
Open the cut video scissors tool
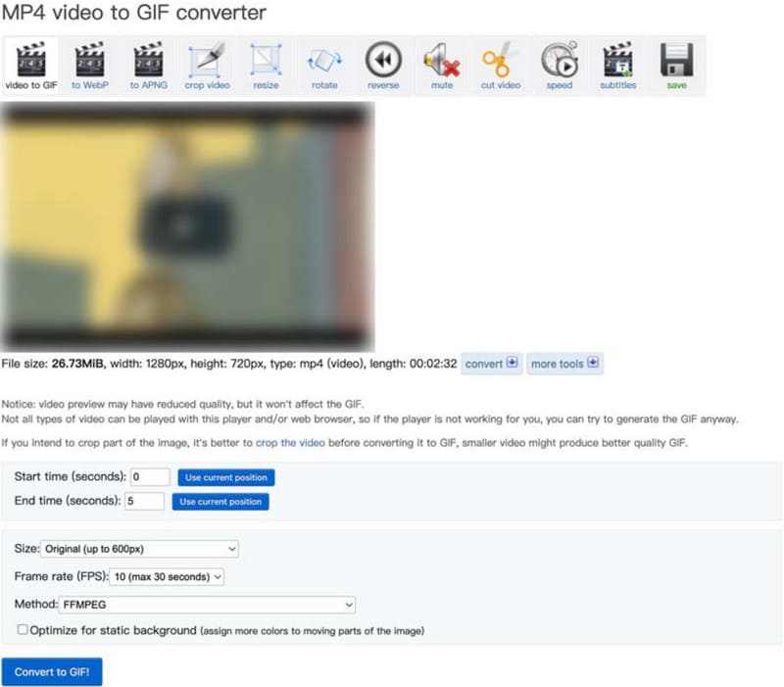click(x=501, y=65)
